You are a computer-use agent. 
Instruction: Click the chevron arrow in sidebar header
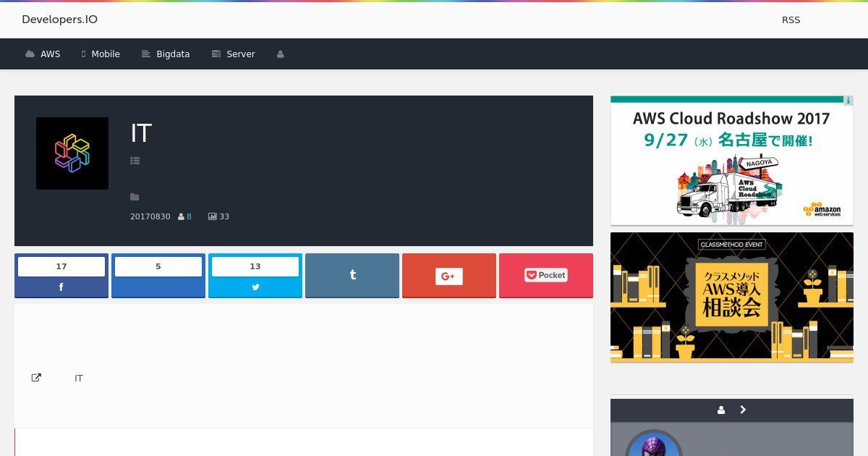(743, 410)
